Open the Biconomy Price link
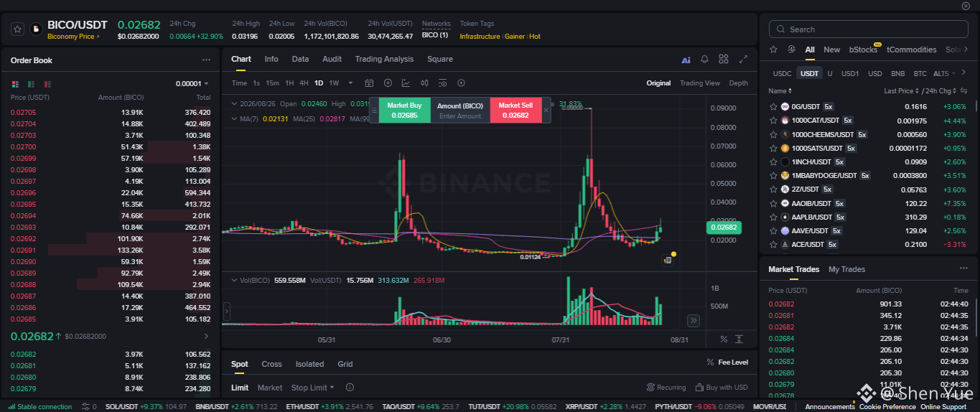 pos(73,36)
